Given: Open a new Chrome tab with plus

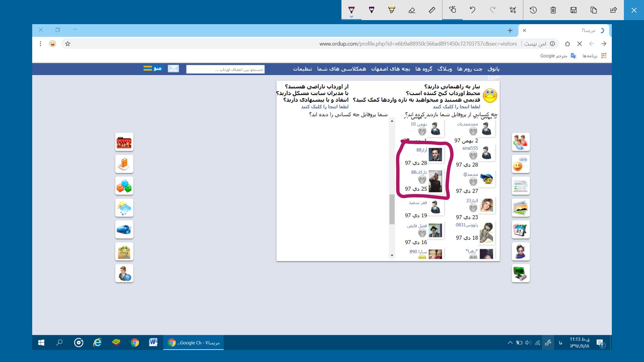Looking at the screenshot, I should point(510,31).
